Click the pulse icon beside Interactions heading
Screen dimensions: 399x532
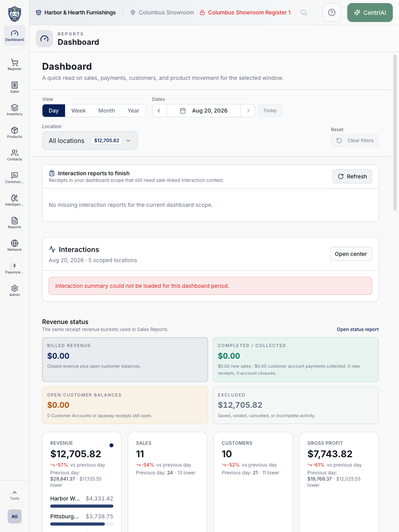pyautogui.click(x=52, y=249)
